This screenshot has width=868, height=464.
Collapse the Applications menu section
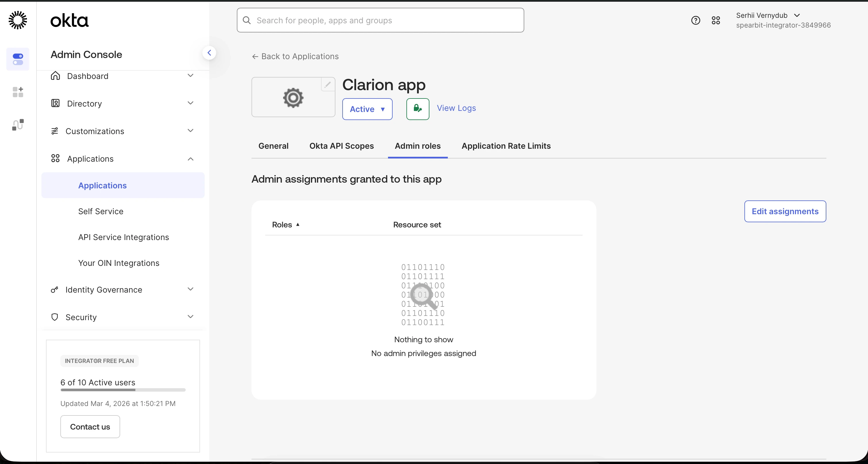190,159
